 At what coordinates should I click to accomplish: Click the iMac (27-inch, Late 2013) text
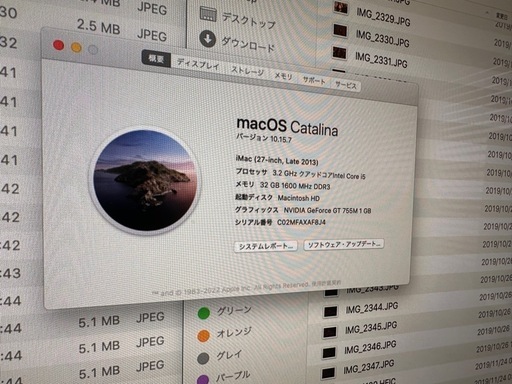(277, 160)
